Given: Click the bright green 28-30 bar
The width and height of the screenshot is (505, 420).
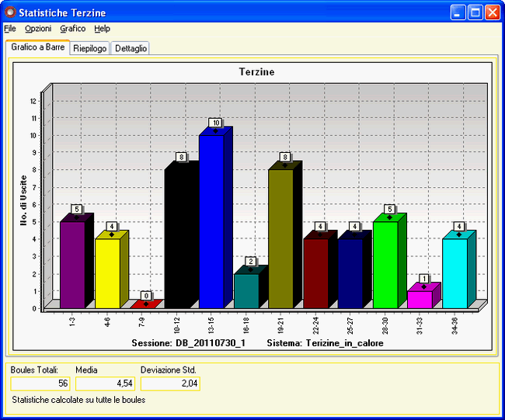Looking at the screenshot, I should 385,264.
